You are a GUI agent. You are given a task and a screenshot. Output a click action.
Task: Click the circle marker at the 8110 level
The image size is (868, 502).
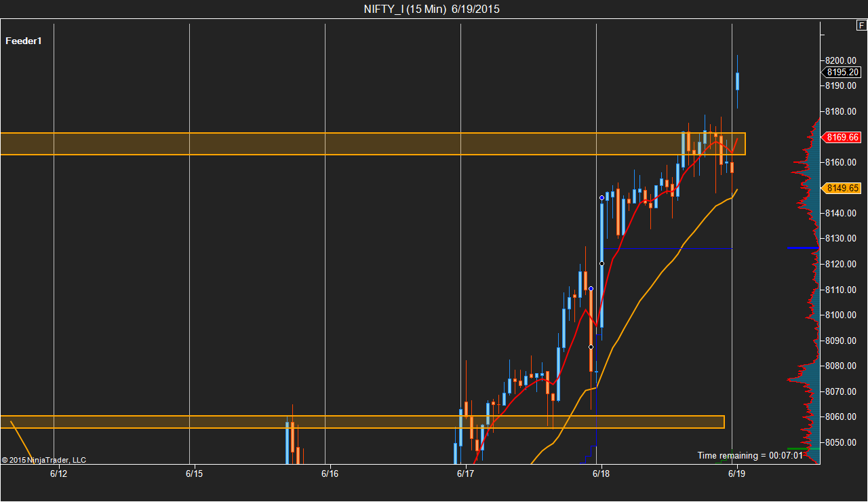pyautogui.click(x=591, y=288)
